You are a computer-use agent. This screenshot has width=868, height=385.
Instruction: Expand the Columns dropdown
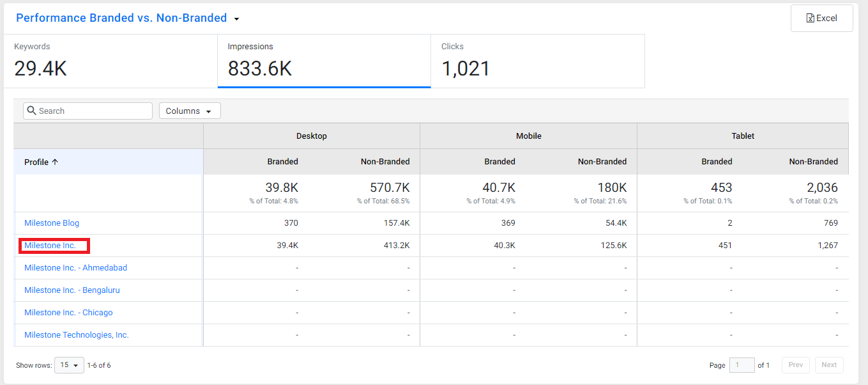(x=190, y=111)
